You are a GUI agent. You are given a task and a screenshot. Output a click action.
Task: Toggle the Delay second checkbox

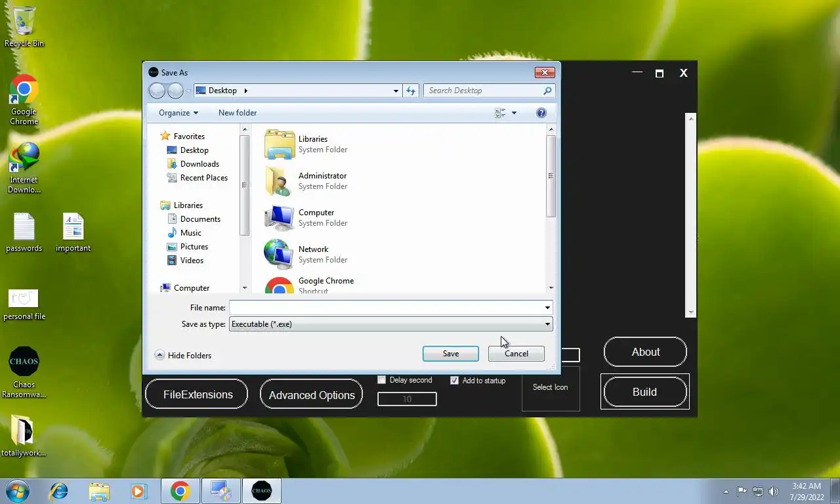pyautogui.click(x=381, y=380)
